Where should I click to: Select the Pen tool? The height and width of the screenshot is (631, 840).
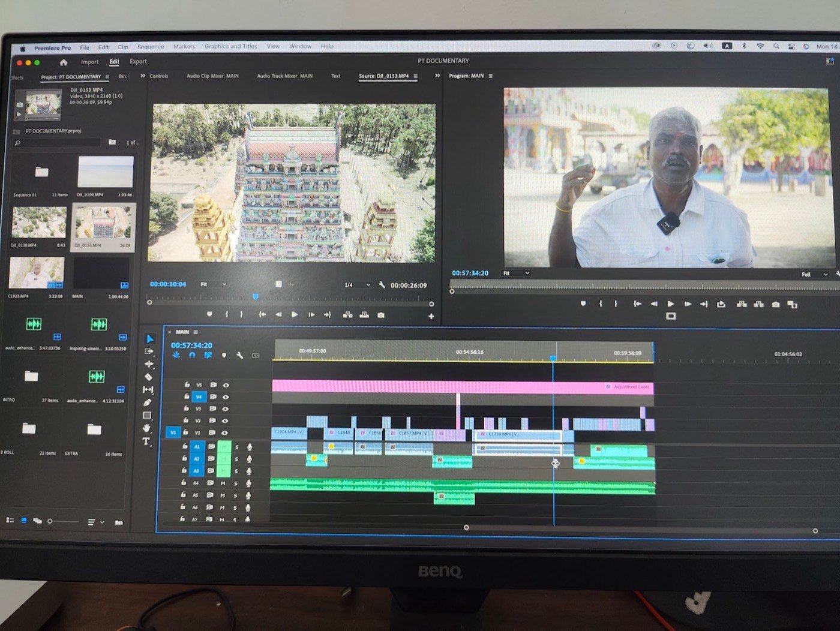point(148,402)
